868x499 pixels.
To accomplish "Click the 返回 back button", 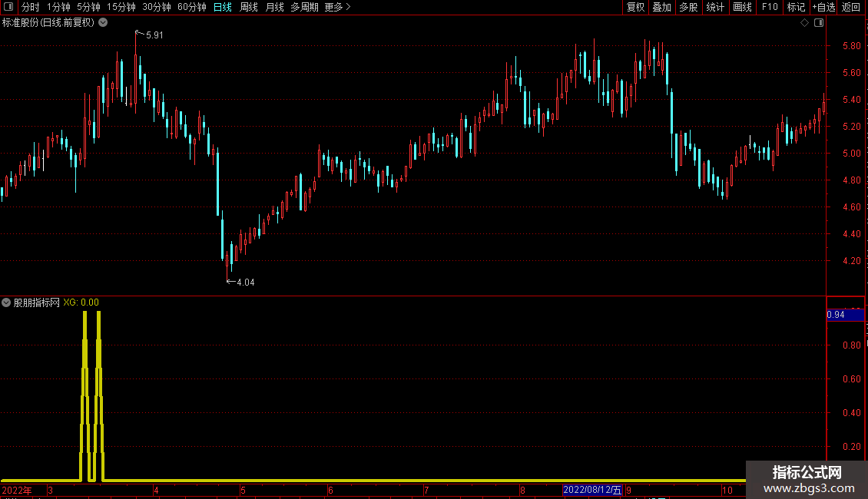I will click(851, 7).
